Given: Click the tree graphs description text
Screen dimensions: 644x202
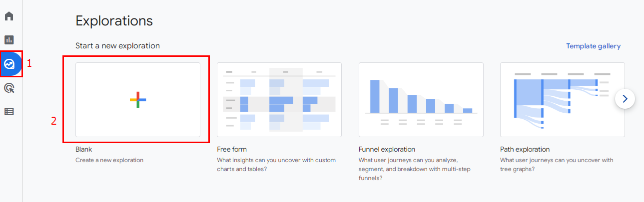Looking at the screenshot, I should point(557,165).
